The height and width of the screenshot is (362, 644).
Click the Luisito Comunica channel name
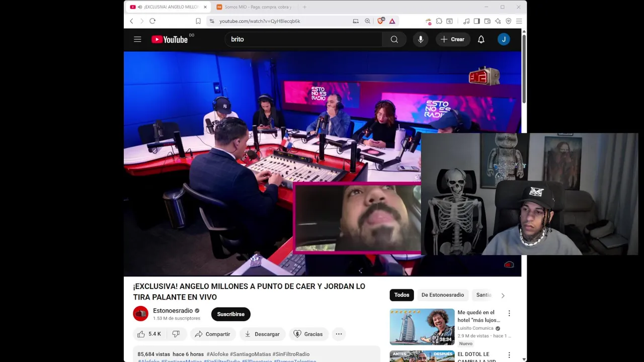click(x=475, y=328)
